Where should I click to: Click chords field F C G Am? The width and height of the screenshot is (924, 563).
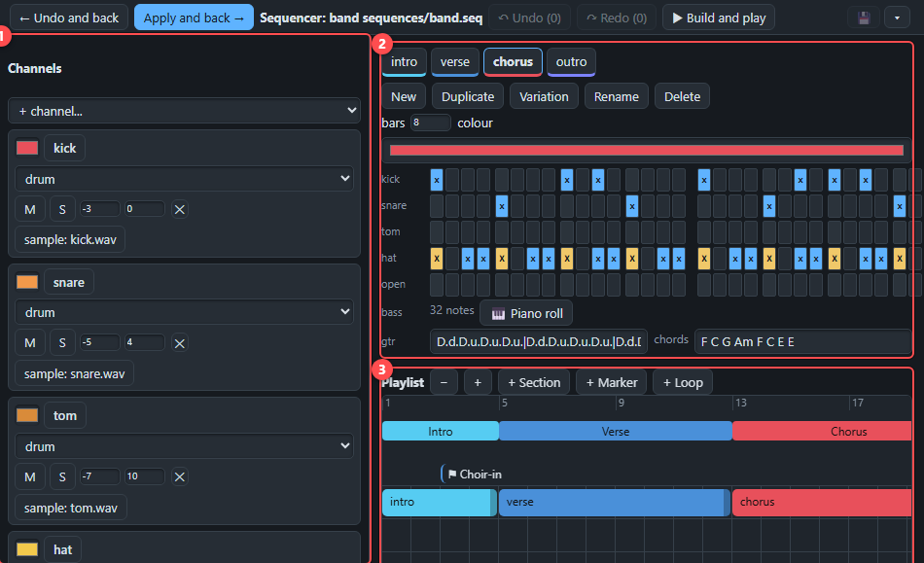pos(803,341)
